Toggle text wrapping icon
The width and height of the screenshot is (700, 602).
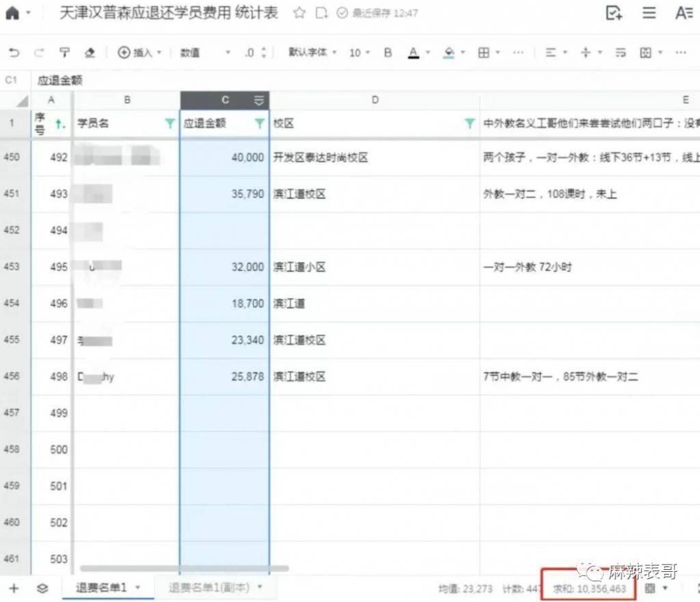[621, 53]
